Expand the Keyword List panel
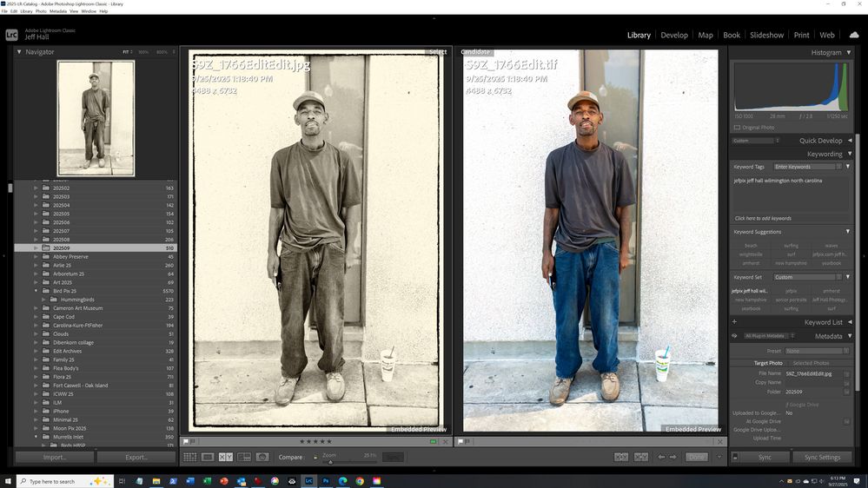The image size is (868, 488). (850, 322)
